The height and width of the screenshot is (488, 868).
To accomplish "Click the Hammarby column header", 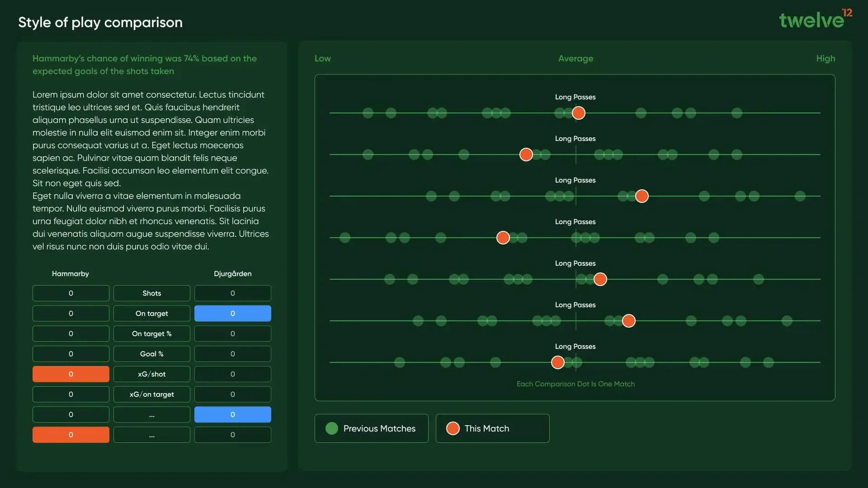I will [70, 274].
